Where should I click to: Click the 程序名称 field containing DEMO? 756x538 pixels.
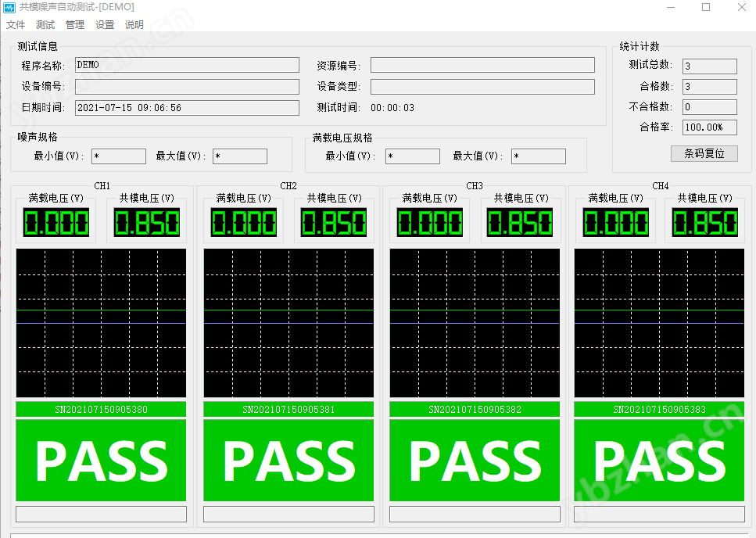[187, 65]
